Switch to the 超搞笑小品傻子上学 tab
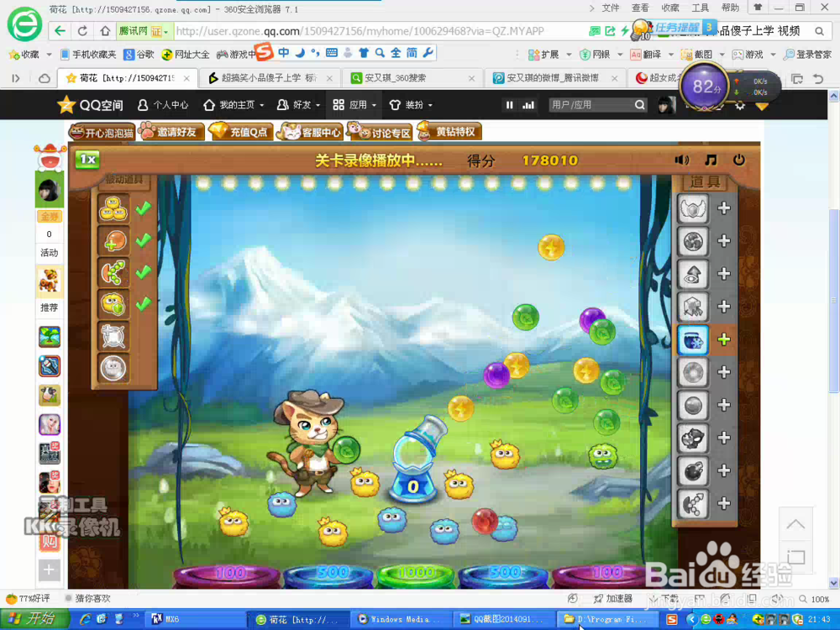 [270, 78]
